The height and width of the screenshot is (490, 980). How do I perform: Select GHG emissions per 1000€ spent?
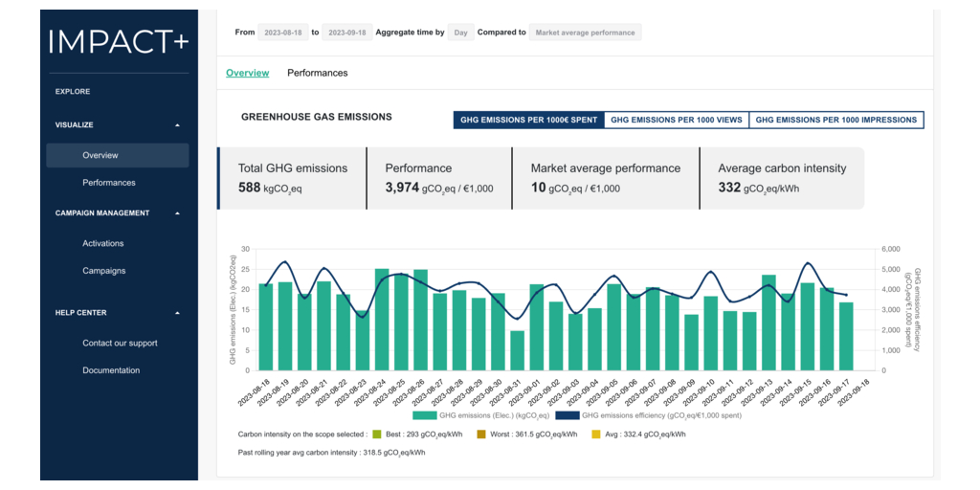528,120
